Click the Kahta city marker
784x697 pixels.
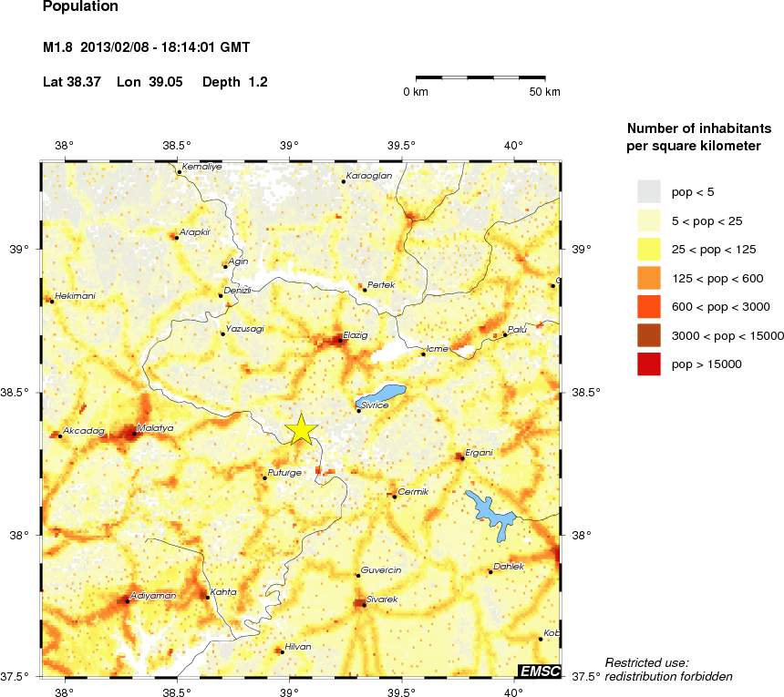pyautogui.click(x=208, y=598)
